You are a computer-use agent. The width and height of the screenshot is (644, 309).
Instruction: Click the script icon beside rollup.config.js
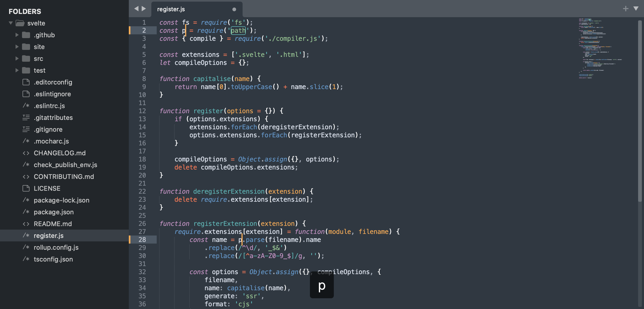tap(26, 247)
